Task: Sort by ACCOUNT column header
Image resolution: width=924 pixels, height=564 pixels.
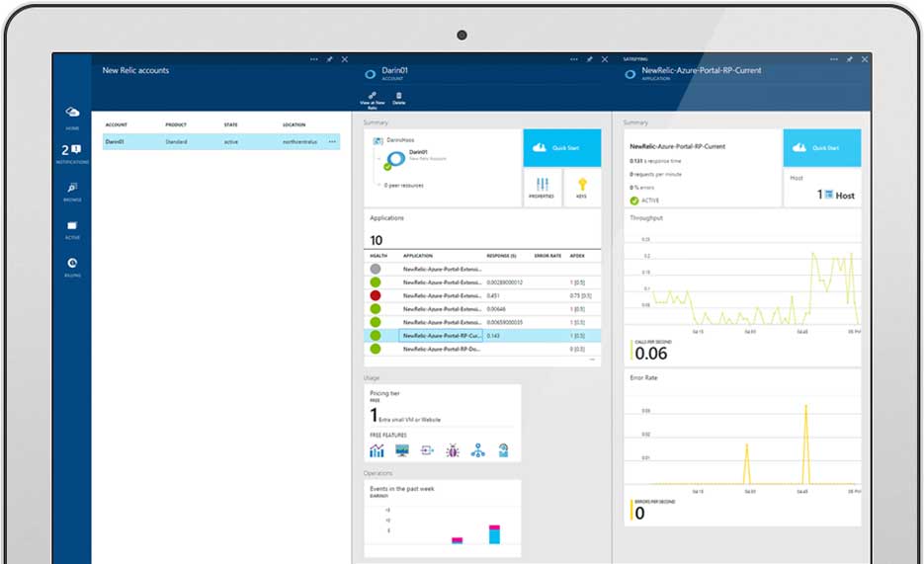Action: tap(116, 124)
